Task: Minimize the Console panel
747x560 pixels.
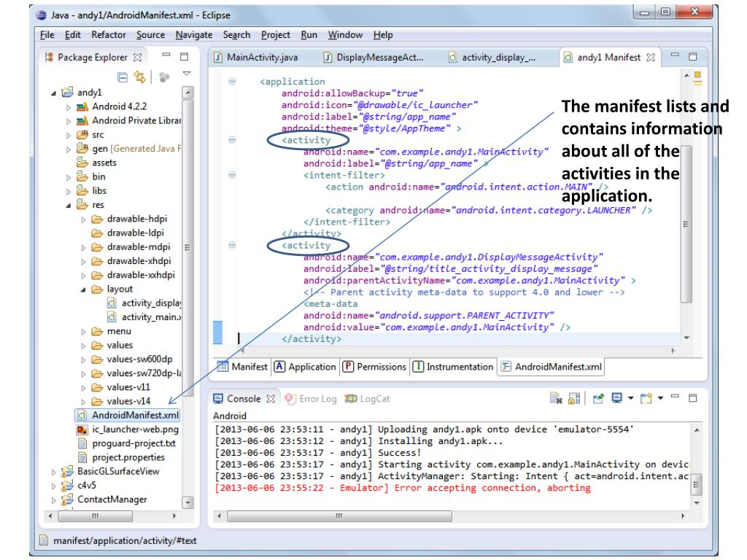Action: (675, 396)
